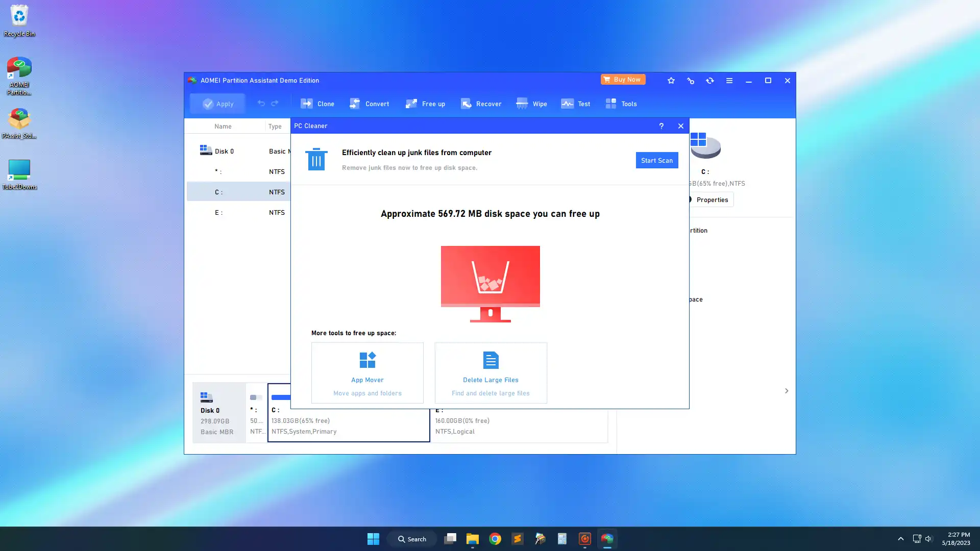Show hidden system tray icons
The width and height of the screenshot is (980, 551).
pyautogui.click(x=900, y=539)
